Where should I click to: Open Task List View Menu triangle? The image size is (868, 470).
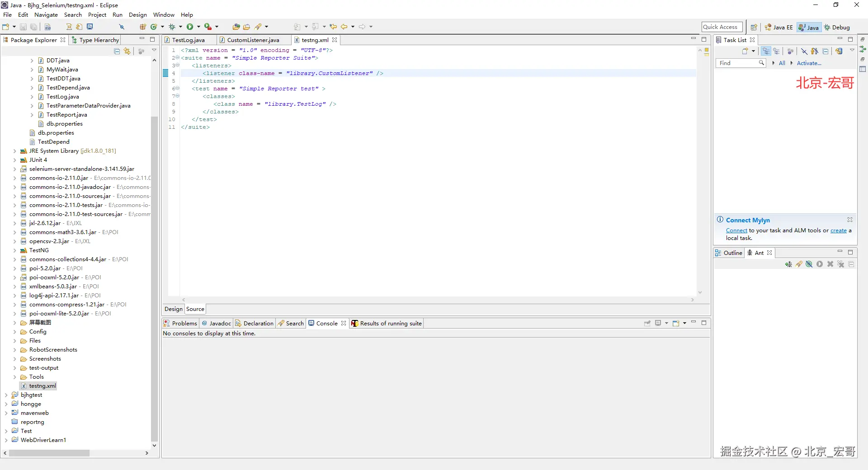852,51
